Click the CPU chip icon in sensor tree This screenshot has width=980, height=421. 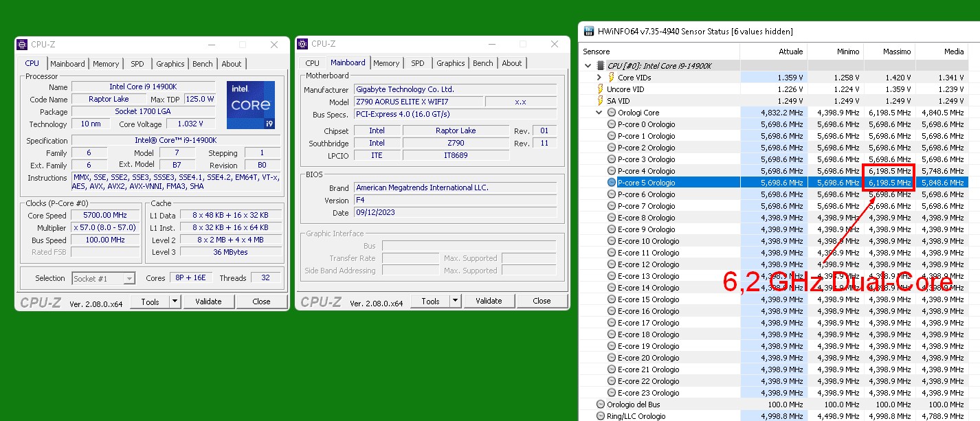(600, 66)
